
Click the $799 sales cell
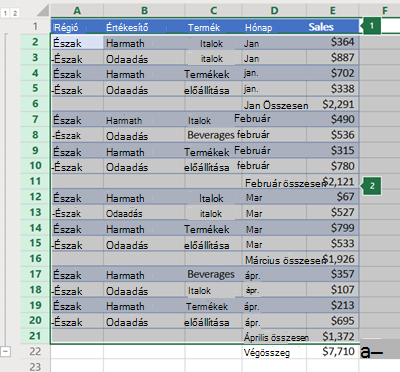click(x=333, y=228)
